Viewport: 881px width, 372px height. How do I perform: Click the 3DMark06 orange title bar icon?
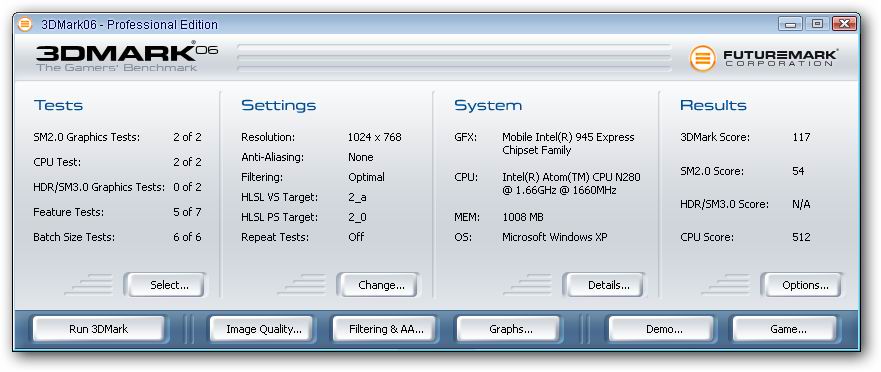25,24
